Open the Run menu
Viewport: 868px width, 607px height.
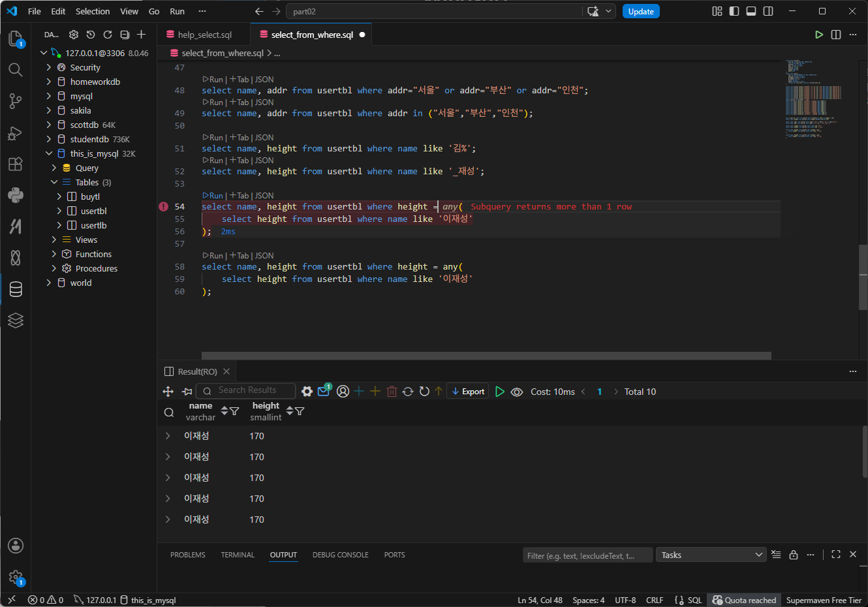[x=177, y=11]
